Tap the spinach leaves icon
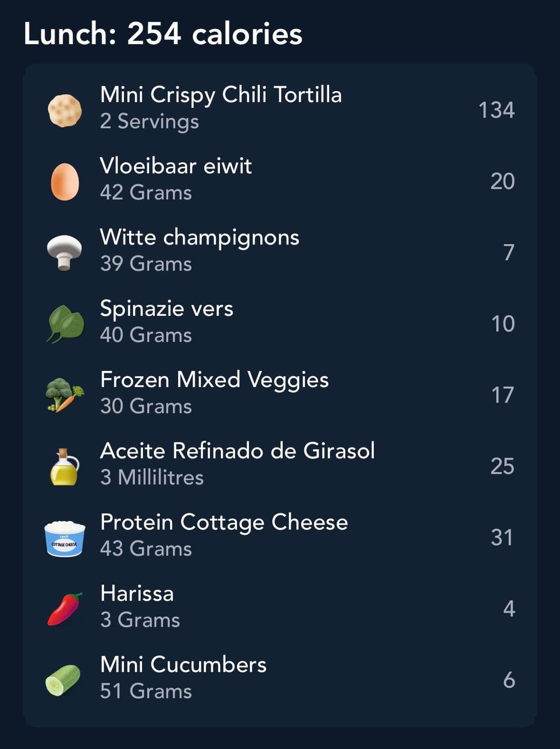Screen dimensions: 560x749 65,324
